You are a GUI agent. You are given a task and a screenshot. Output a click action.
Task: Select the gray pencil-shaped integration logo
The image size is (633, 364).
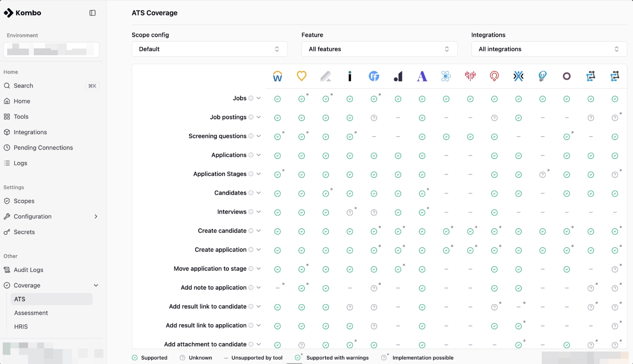[x=325, y=76]
